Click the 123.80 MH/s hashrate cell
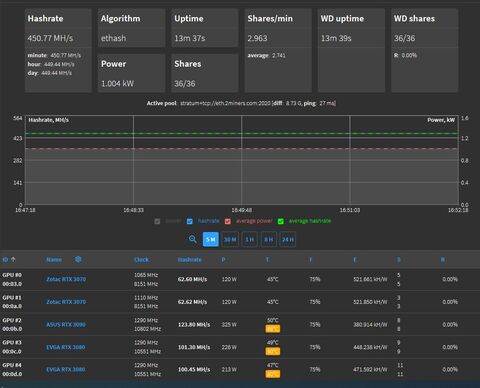This screenshot has width=480, height=388. tap(194, 325)
